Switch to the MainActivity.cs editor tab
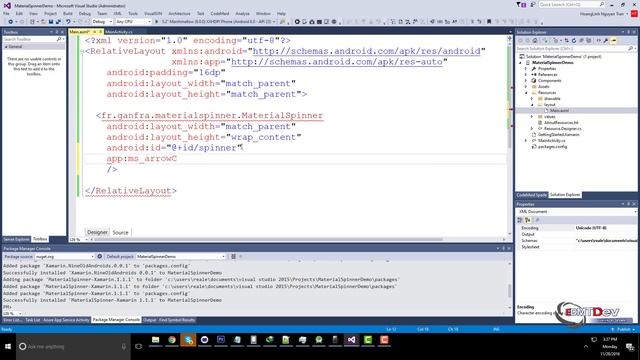The width and height of the screenshot is (640, 360). pyautogui.click(x=119, y=32)
